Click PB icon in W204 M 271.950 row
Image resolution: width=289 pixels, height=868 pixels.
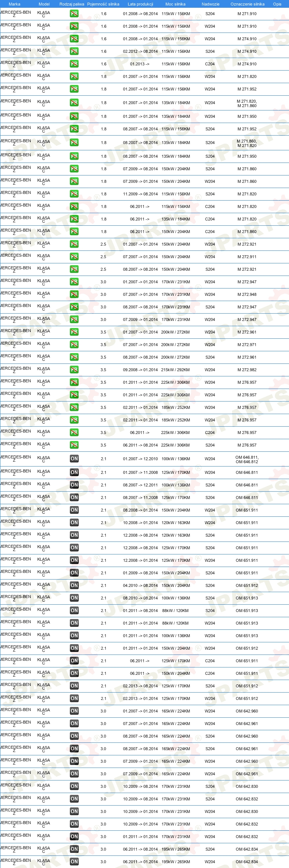point(74,116)
